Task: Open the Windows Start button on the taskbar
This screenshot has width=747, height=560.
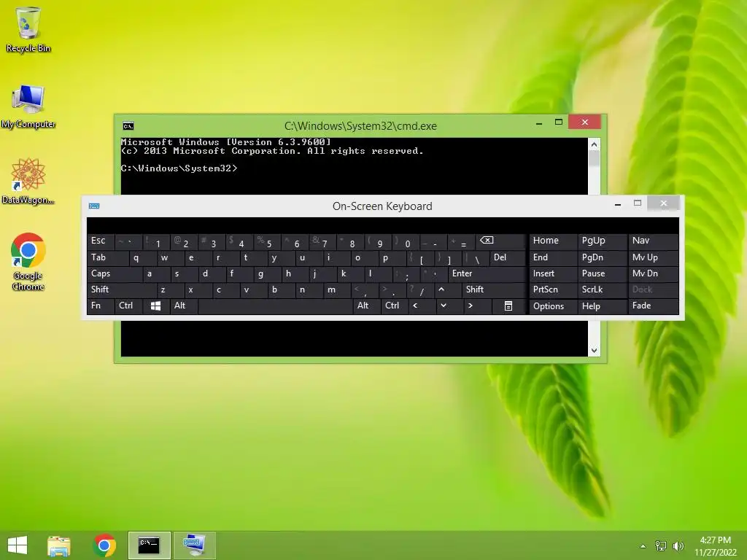Action: [x=18, y=545]
